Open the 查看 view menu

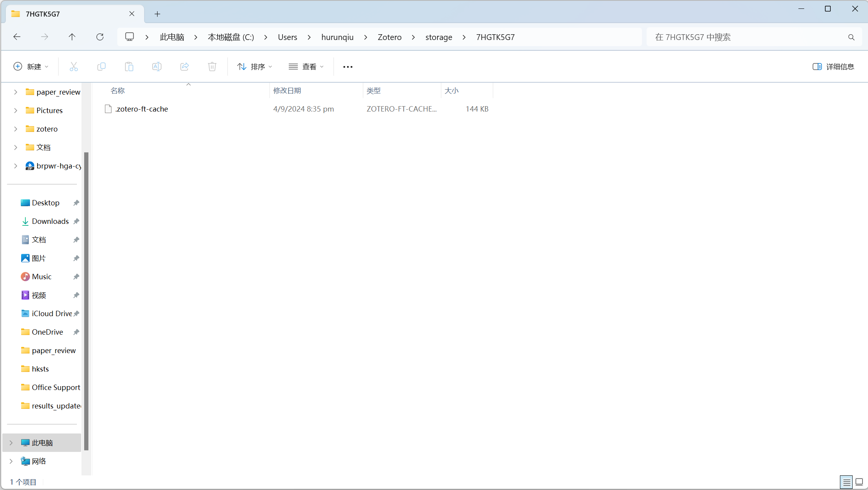[306, 67]
